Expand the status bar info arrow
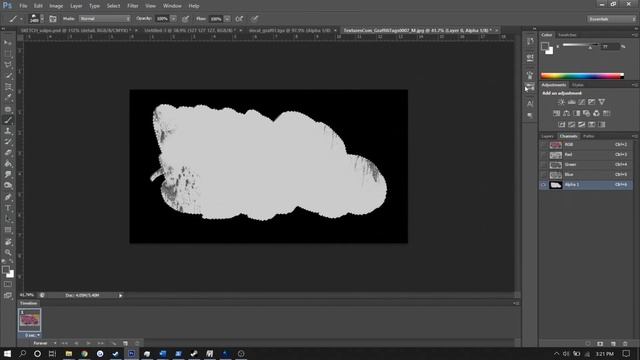This screenshot has height=360, width=640. point(120,295)
